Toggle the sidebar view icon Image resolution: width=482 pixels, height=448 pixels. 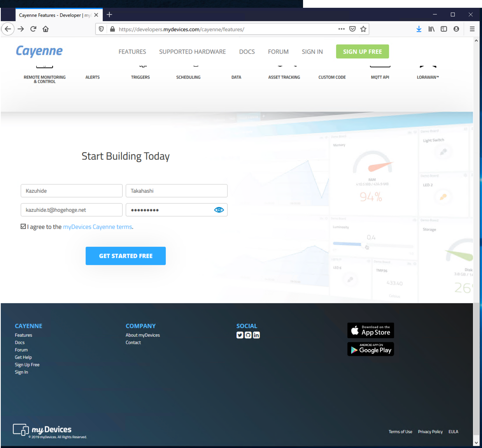[444, 29]
